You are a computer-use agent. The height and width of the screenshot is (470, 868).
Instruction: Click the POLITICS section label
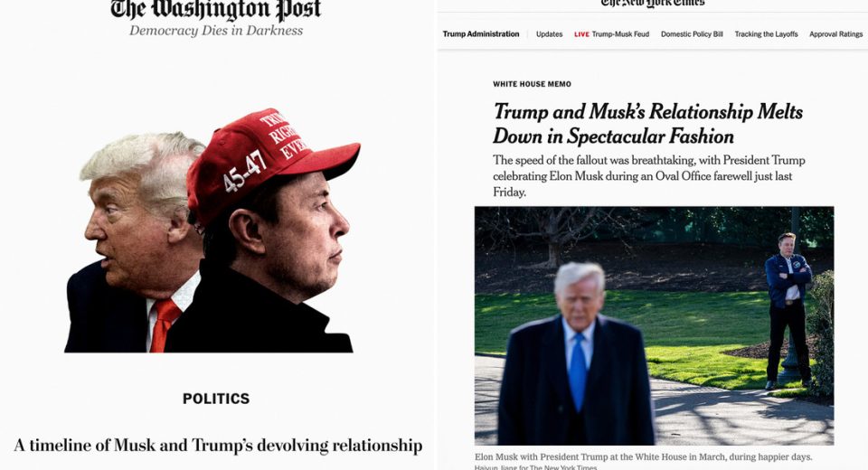216,399
